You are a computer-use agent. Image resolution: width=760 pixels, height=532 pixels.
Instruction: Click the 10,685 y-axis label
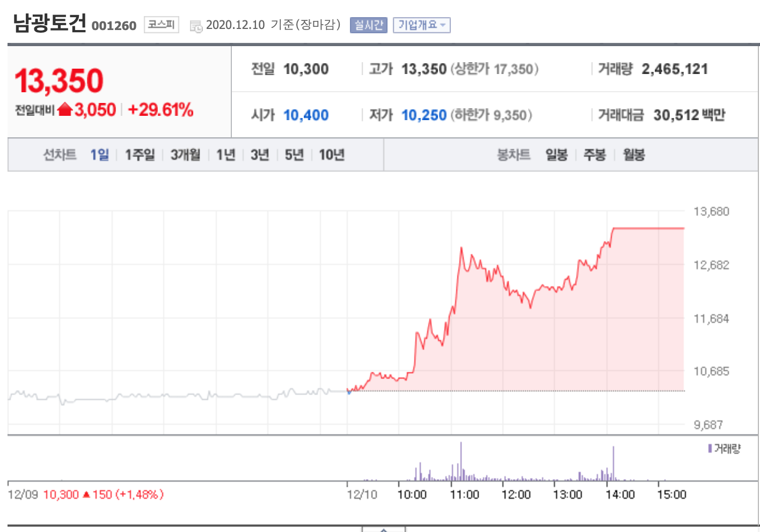pyautogui.click(x=711, y=371)
